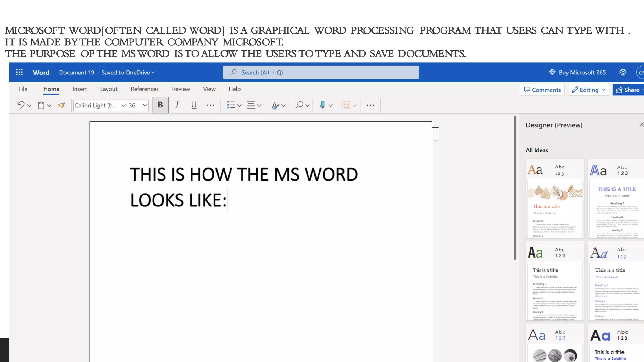Viewport: 644px width, 362px height.
Task: Click the document vertical scrollbar
Action: click(x=515, y=188)
